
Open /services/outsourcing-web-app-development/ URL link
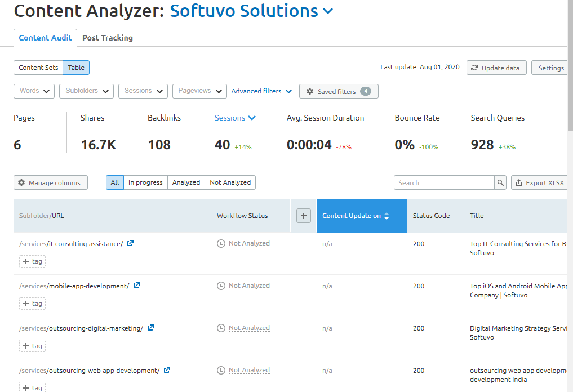pos(90,371)
